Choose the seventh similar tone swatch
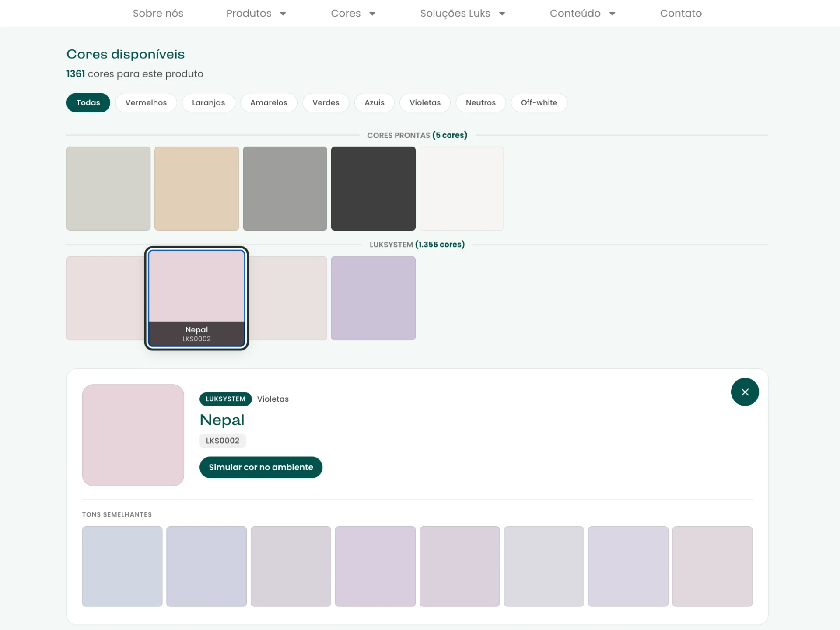Image resolution: width=840 pixels, height=630 pixels. click(x=628, y=567)
